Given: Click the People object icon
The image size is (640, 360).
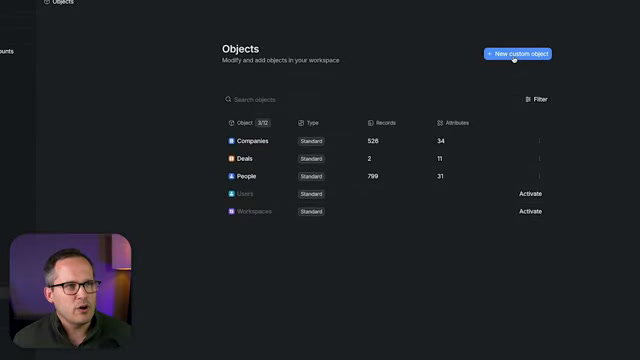Looking at the screenshot, I should (231, 176).
